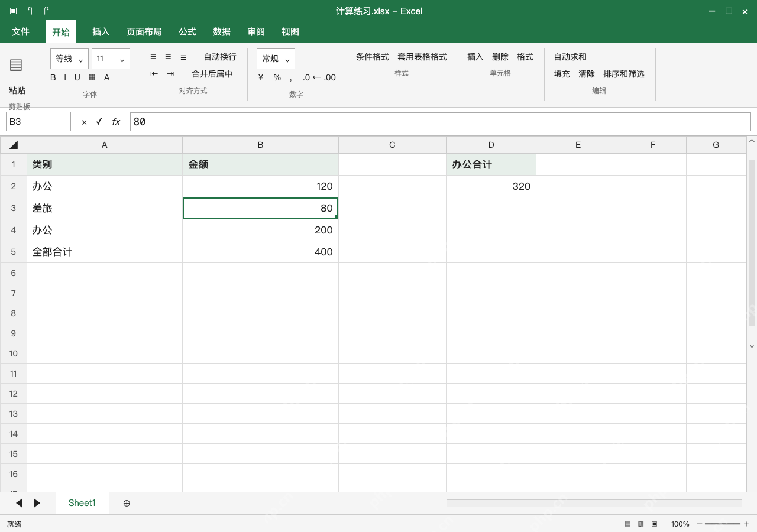Image resolution: width=757 pixels, height=532 pixels.
Task: Click the B3 name box
Action: click(x=38, y=122)
